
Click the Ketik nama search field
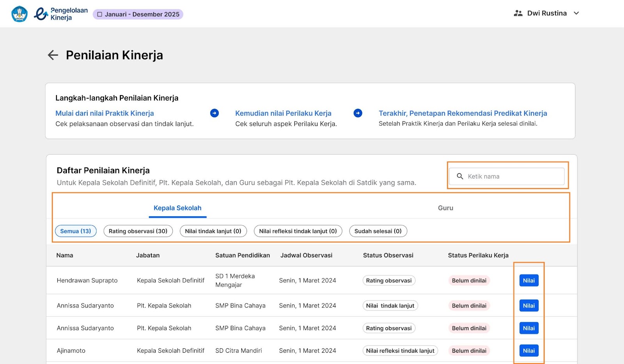(511, 177)
